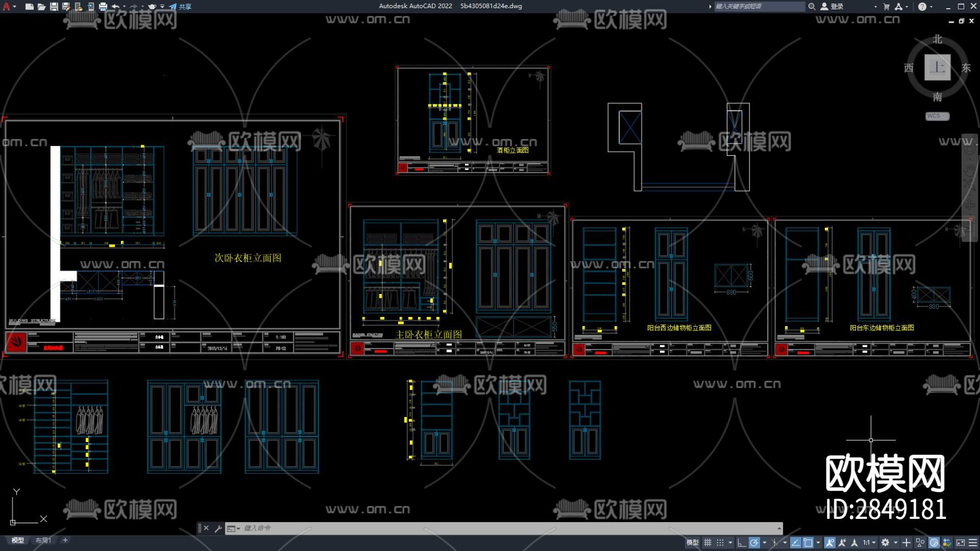Click the search magnifier icon
This screenshot has width=980, height=551.
(812, 7)
